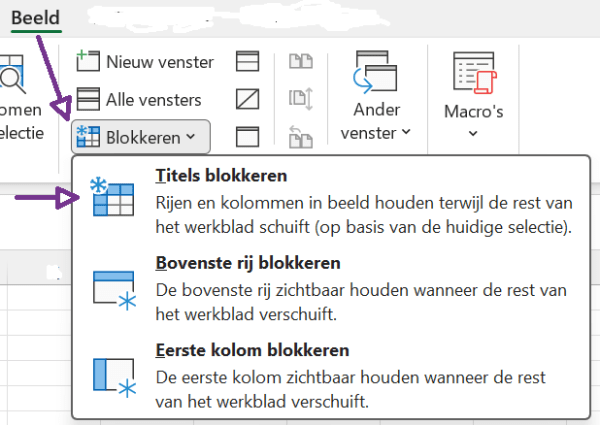Image resolution: width=600 pixels, height=425 pixels.
Task: Click the Alle vensters arrange icon
Action: [88, 99]
